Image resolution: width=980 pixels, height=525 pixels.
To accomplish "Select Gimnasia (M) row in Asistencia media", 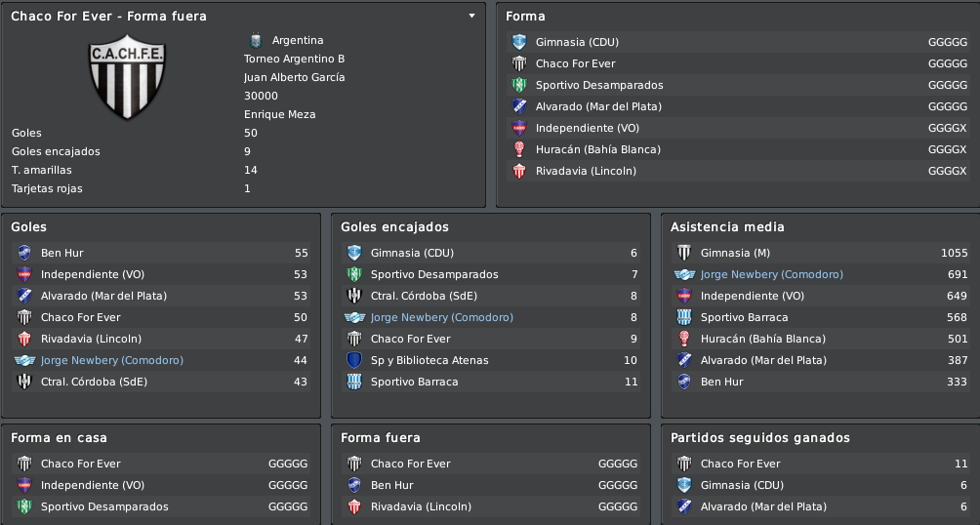I will point(821,253).
